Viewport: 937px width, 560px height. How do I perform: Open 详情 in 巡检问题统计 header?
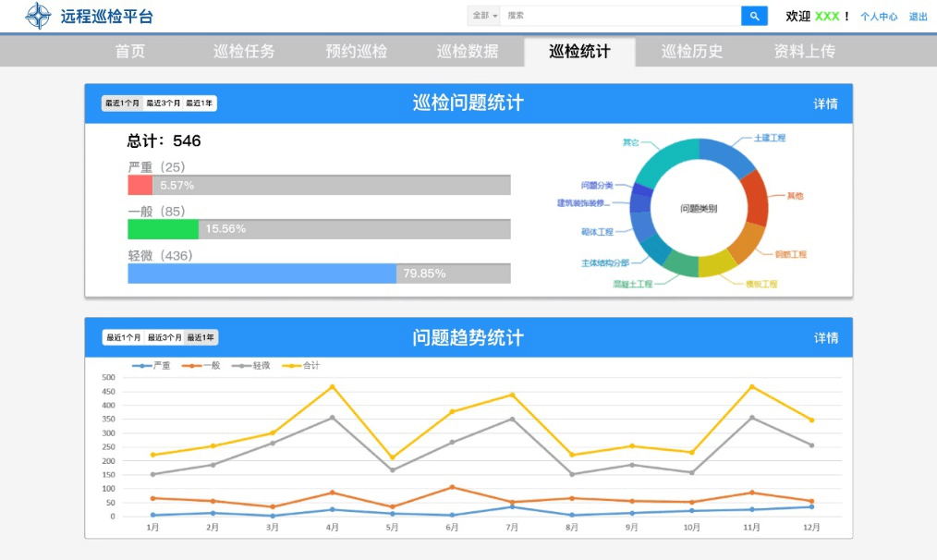point(825,103)
